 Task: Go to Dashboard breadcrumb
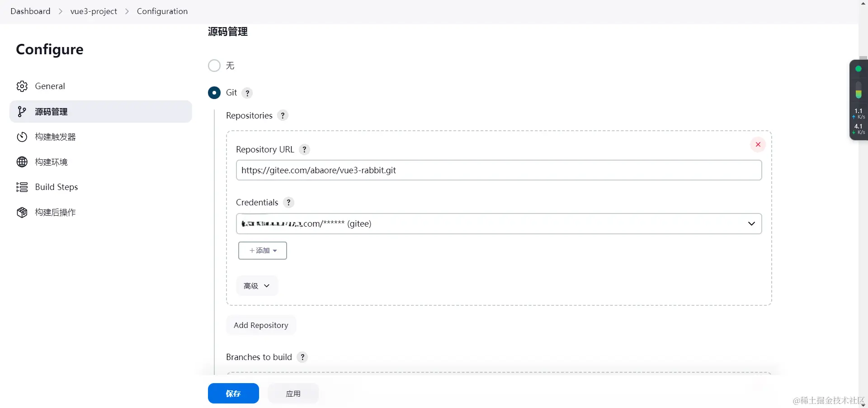[30, 11]
